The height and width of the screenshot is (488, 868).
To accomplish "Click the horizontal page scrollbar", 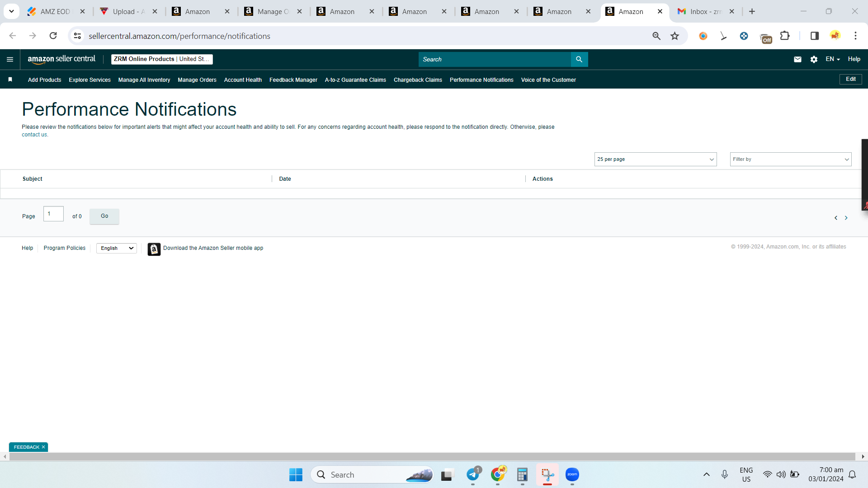I will 432,456.
